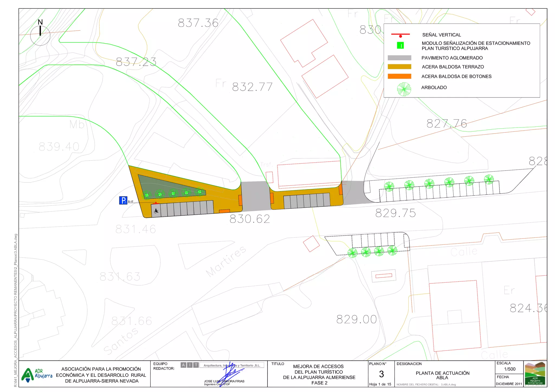Select the gold acera baldosa terrazo swatch
The width and height of the screenshot is (555, 392).
click(399, 67)
